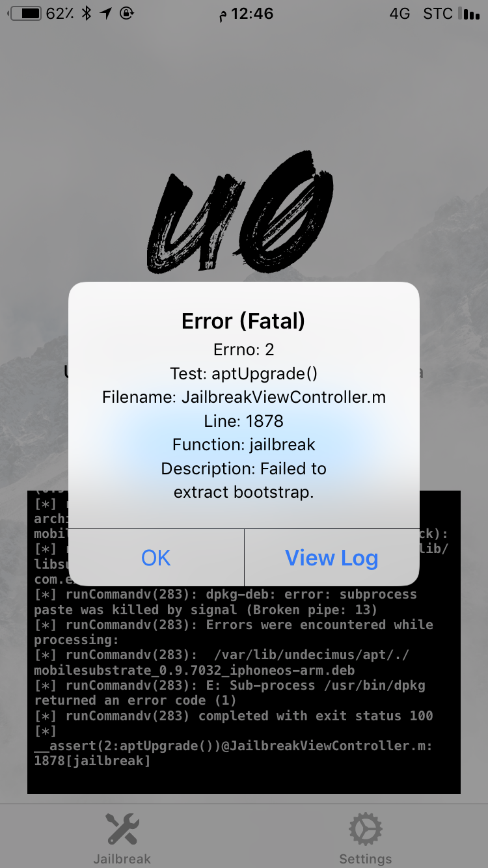Screen dimensions: 488x868
Task: Tap the Bluetooth status icon
Action: (87, 14)
